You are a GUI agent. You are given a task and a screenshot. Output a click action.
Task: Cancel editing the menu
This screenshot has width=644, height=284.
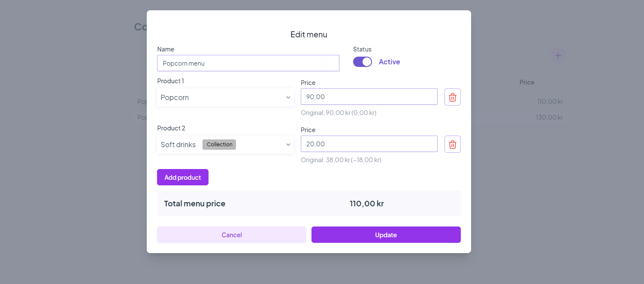(232, 235)
